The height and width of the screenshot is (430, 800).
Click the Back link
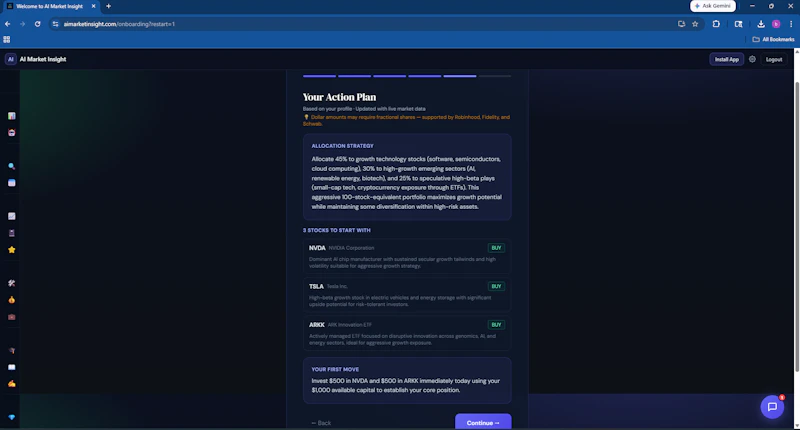321,423
